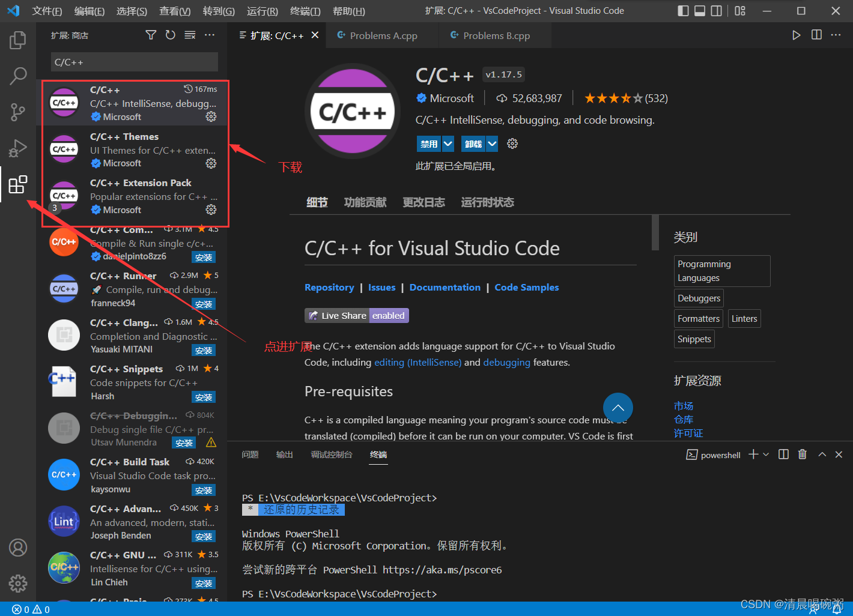Open gear menu for C/C++ Extension Pack
Viewport: 853px width, 616px height.
(x=211, y=210)
